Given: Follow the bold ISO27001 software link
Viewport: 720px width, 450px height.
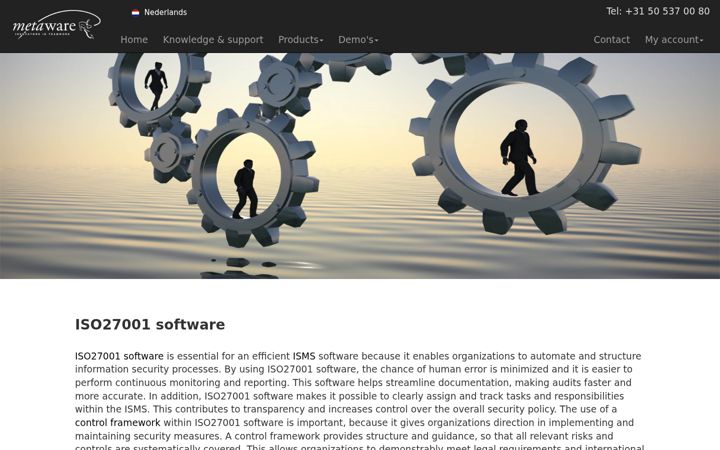Looking at the screenshot, I should click(119, 356).
